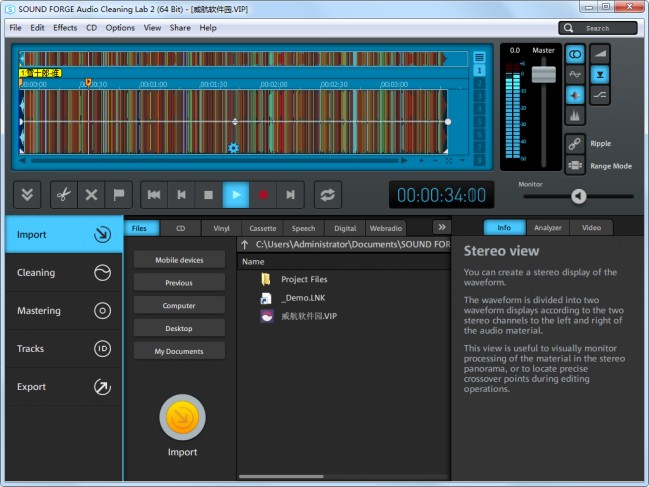The image size is (649, 487).
Task: Go to previous marker
Action: (x=181, y=194)
